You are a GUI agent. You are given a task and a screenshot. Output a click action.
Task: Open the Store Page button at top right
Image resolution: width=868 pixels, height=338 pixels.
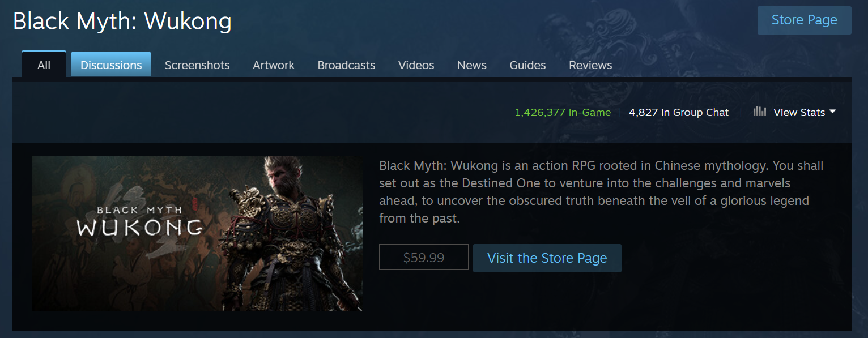[x=804, y=20]
